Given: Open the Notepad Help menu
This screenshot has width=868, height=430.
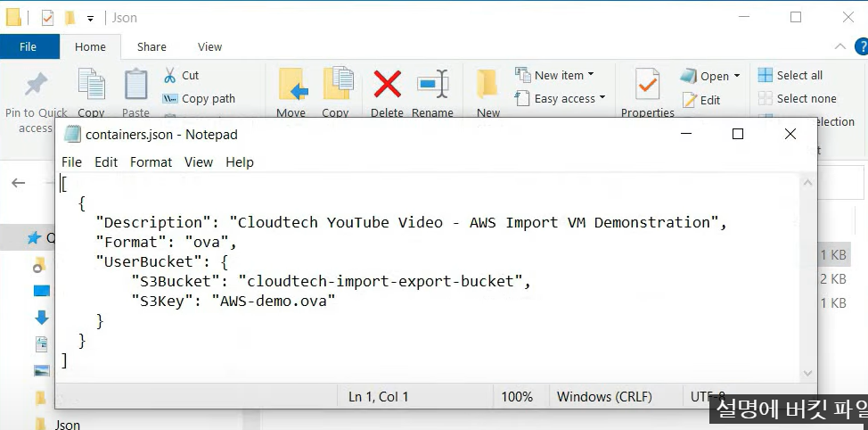Looking at the screenshot, I should pos(239,161).
